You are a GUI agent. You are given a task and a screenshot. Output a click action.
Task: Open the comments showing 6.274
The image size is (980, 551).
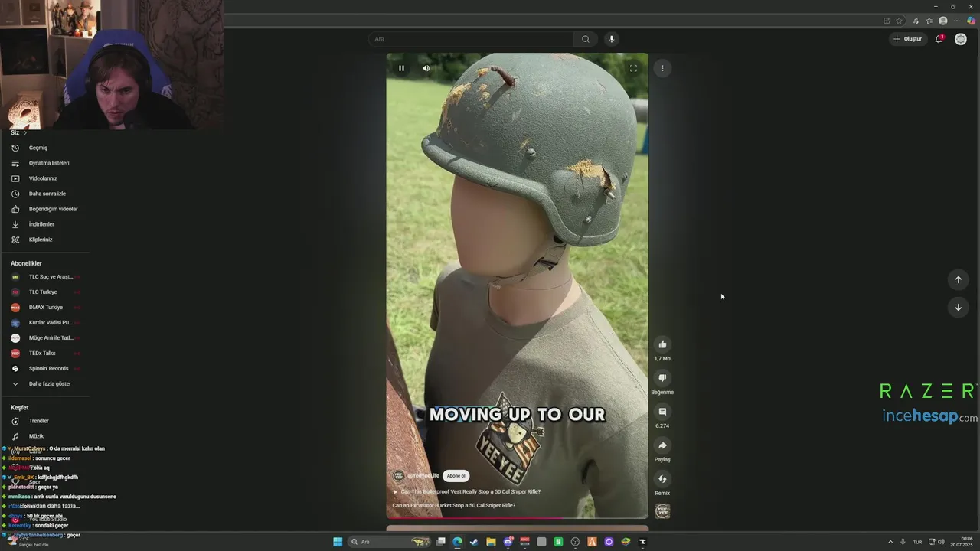[x=662, y=412]
